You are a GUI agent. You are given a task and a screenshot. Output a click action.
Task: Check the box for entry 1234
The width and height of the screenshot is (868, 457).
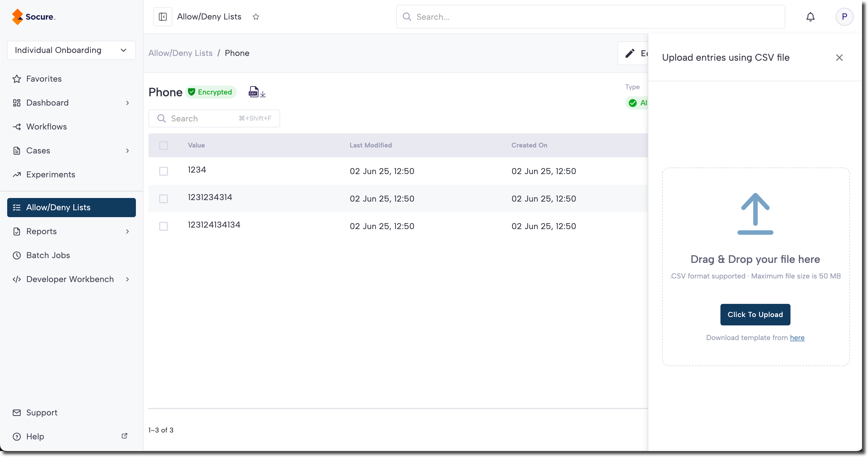(x=163, y=171)
